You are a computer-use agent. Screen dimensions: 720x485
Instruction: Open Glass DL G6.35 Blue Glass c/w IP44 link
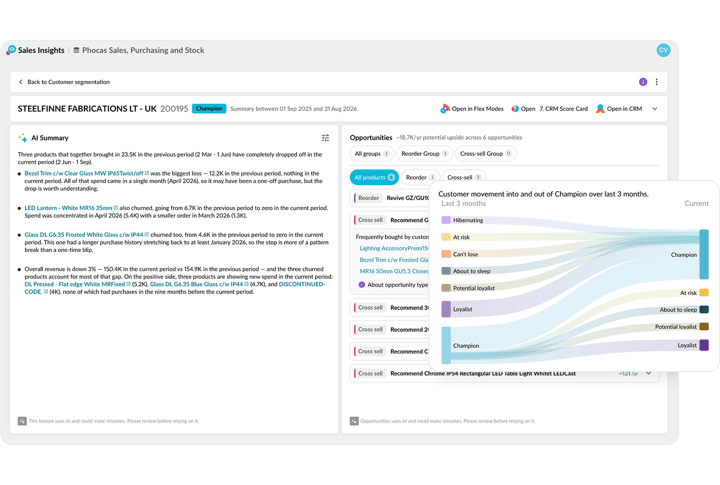pos(199,284)
